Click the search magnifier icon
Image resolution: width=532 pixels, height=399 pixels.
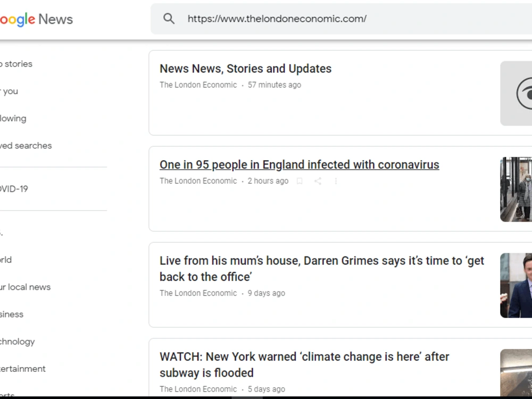coord(169,19)
